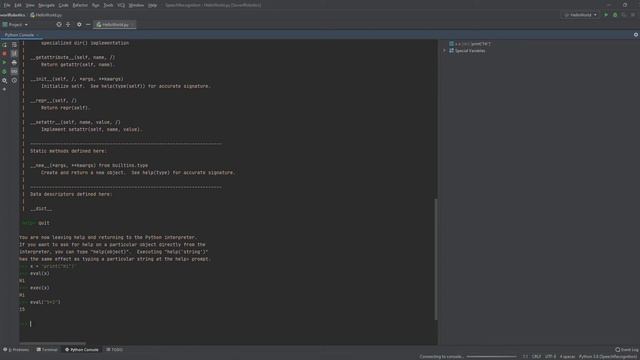This screenshot has width=640, height=360.
Task: Open console command history clock icon
Action: coord(14,80)
